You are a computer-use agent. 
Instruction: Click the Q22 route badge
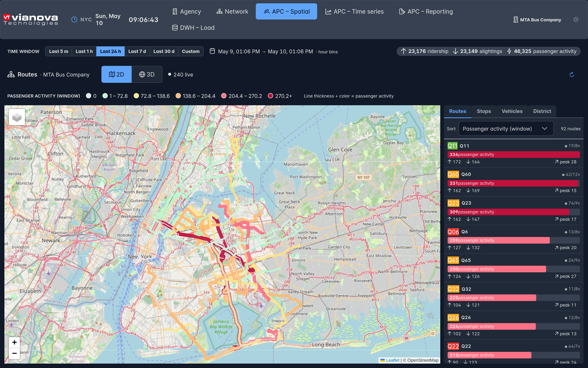click(x=453, y=346)
